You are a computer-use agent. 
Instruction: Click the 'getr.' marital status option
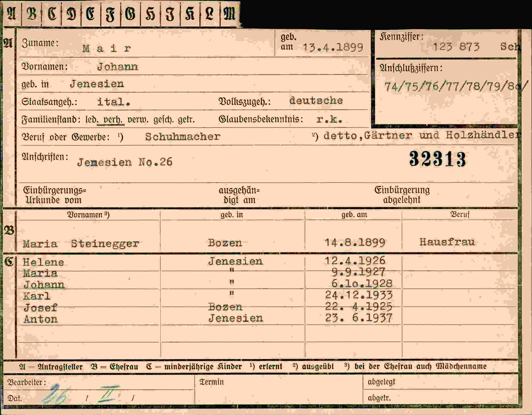pyautogui.click(x=186, y=120)
